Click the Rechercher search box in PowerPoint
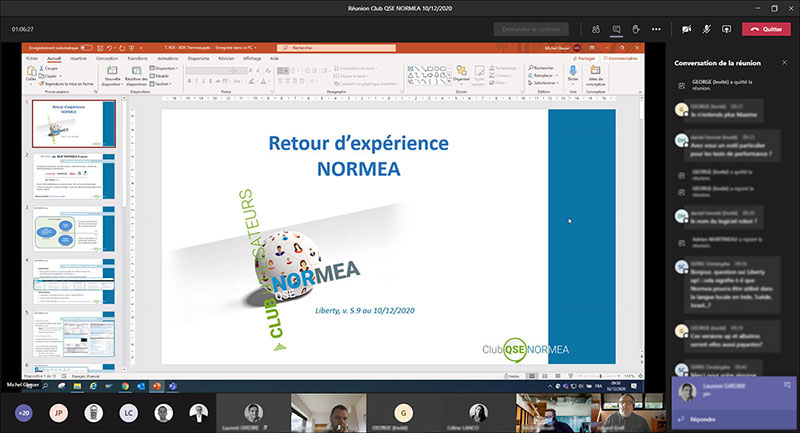Screen dimensions: 800x433 point(336,48)
